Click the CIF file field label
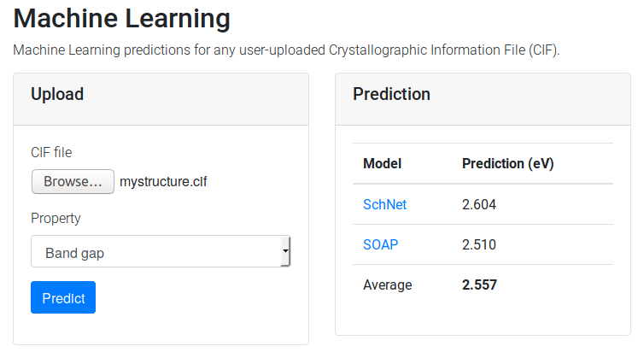The image size is (644, 358). pyautogui.click(x=51, y=152)
